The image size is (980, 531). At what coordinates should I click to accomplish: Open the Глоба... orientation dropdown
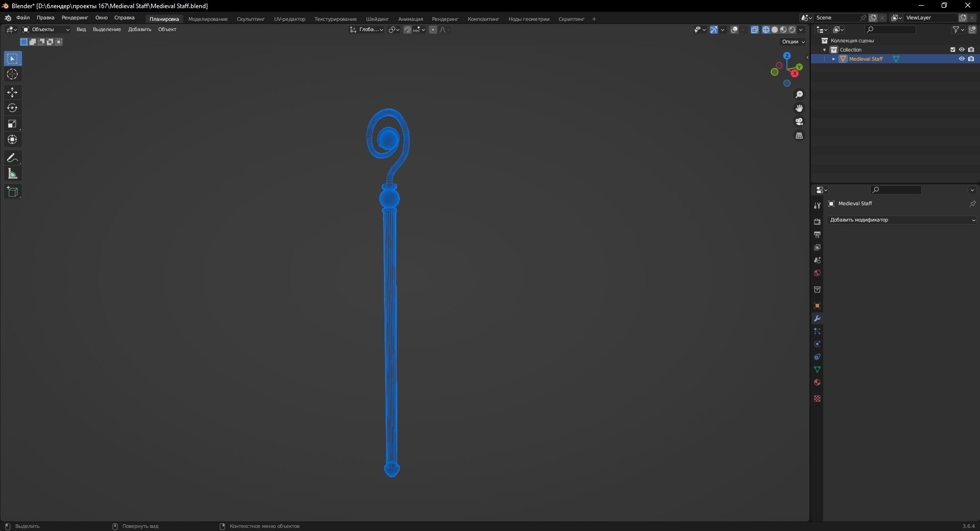tap(367, 30)
